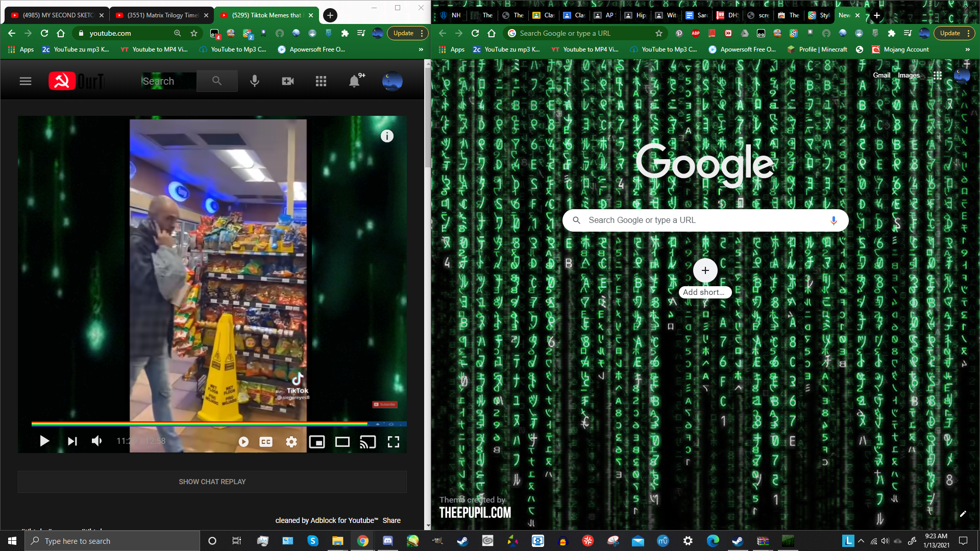Viewport: 980px width, 551px height.
Task: Mute the video volume
Action: (96, 441)
